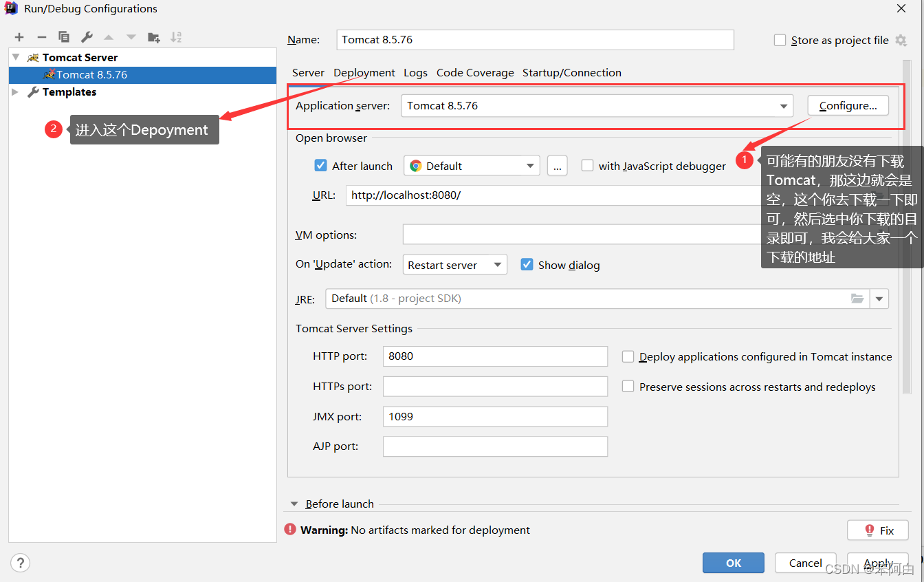This screenshot has width=924, height=582.
Task: Open On Update action Restart server dropdown
Action: pyautogui.click(x=455, y=265)
